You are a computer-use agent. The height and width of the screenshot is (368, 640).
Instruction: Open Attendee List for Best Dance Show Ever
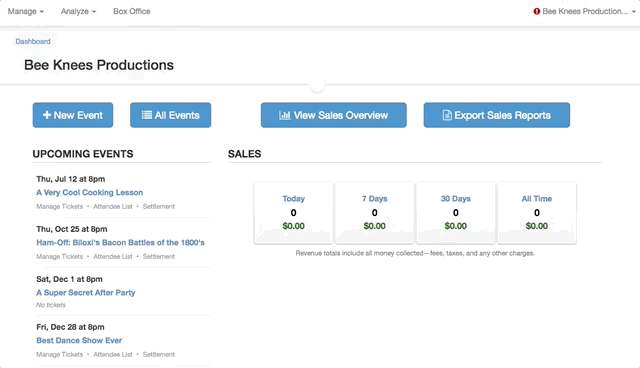point(113,355)
